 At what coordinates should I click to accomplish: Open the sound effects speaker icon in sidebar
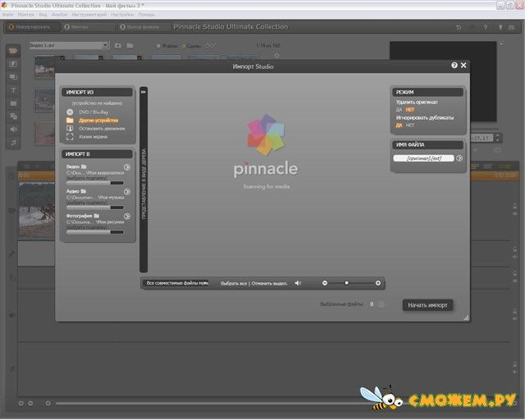13,130
